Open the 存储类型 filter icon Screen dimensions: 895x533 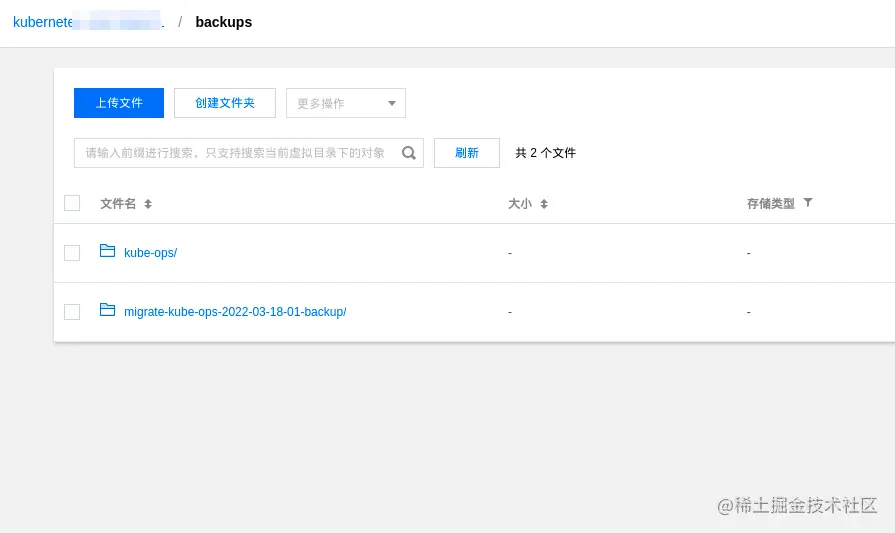(808, 203)
